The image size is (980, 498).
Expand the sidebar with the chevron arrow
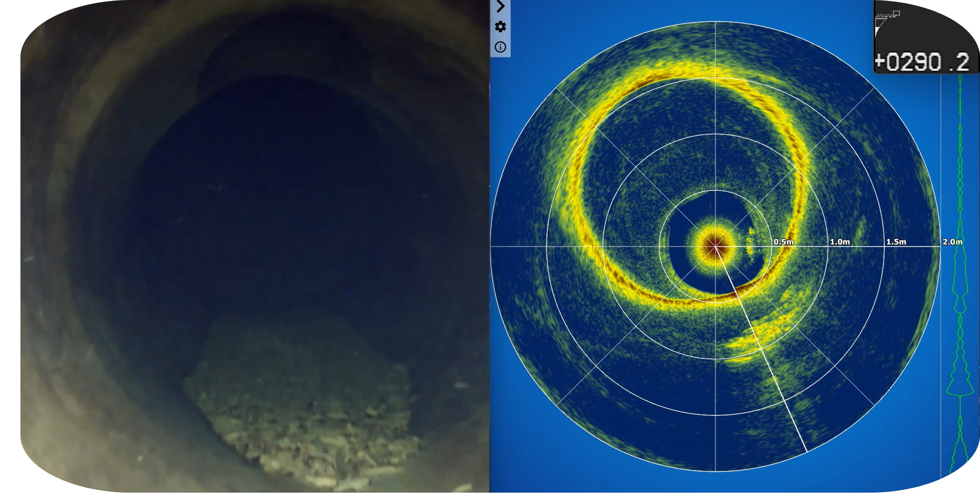coord(500,6)
